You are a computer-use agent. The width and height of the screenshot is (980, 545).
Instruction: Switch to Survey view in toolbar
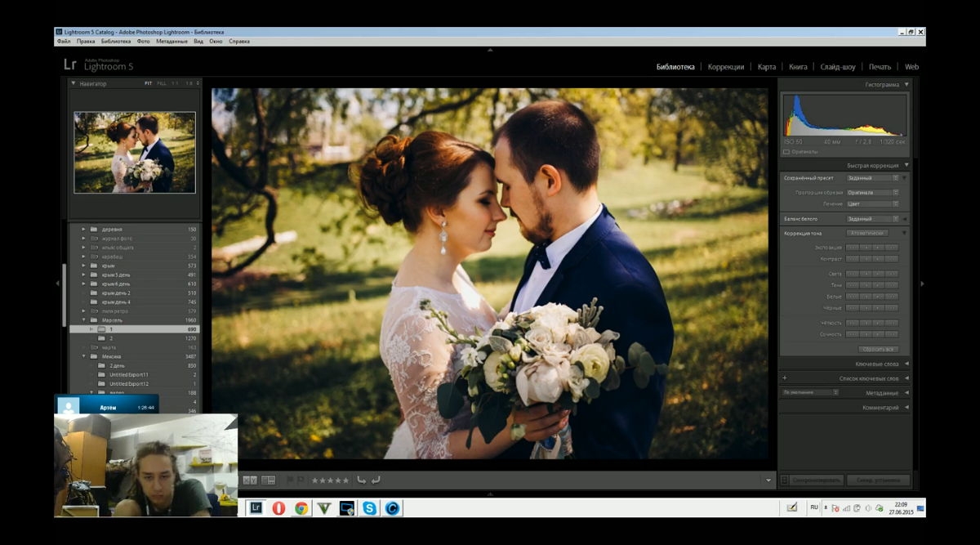[268, 480]
